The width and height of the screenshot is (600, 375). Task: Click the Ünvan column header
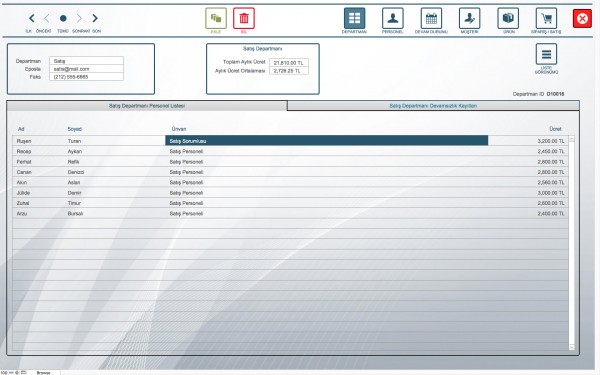(x=179, y=129)
